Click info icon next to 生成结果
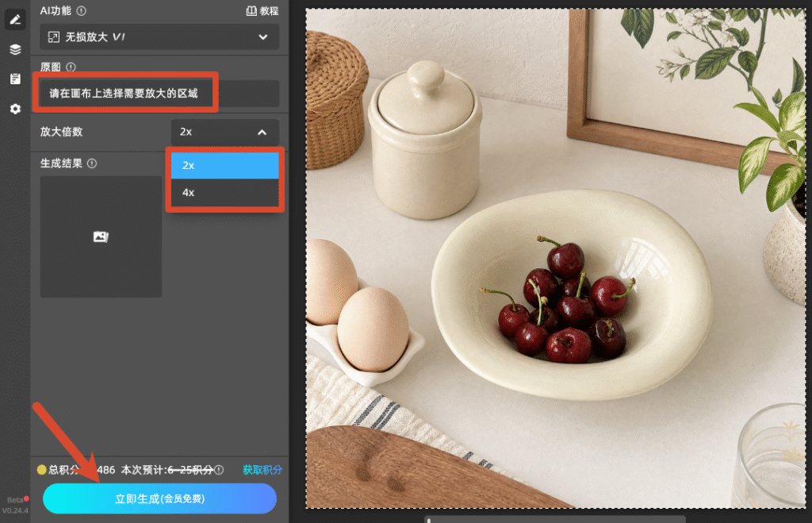This screenshot has width=812, height=523. coord(92,163)
